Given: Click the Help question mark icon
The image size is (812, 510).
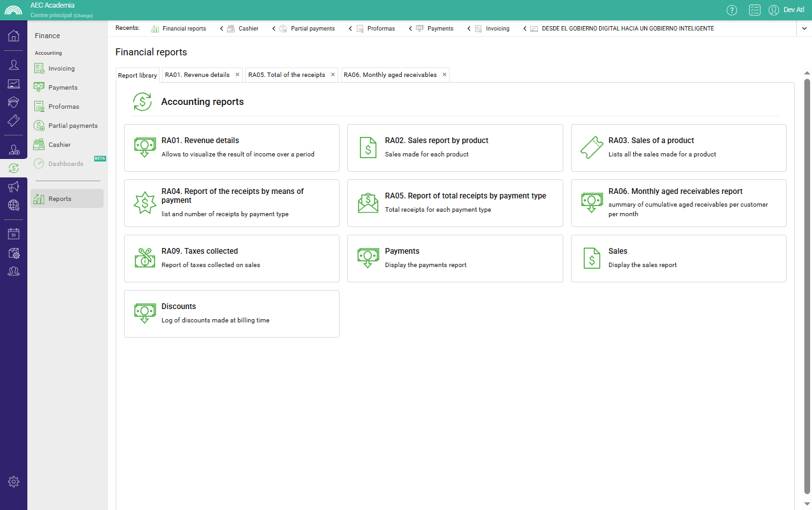Looking at the screenshot, I should click(732, 10).
